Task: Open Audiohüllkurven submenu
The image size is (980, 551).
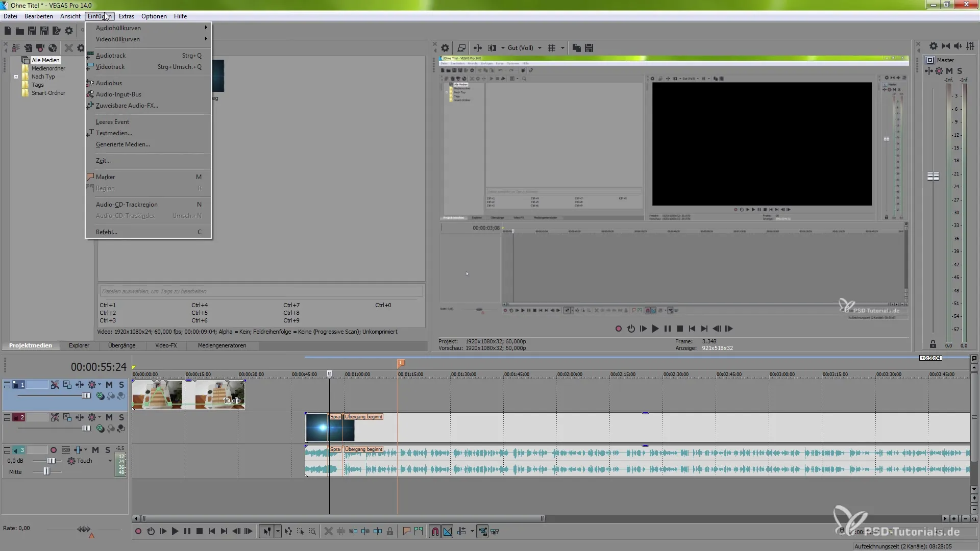Action: (149, 28)
